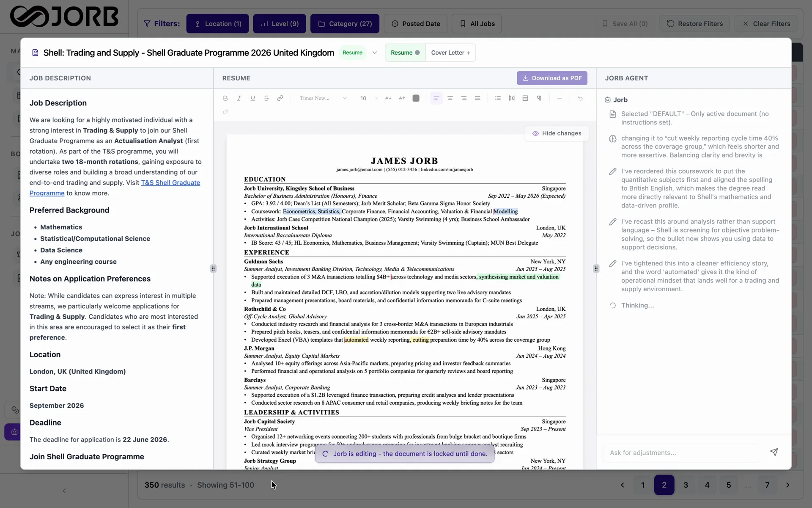Image resolution: width=812 pixels, height=508 pixels.
Task: Open the Level (9) filter
Action: click(x=280, y=24)
